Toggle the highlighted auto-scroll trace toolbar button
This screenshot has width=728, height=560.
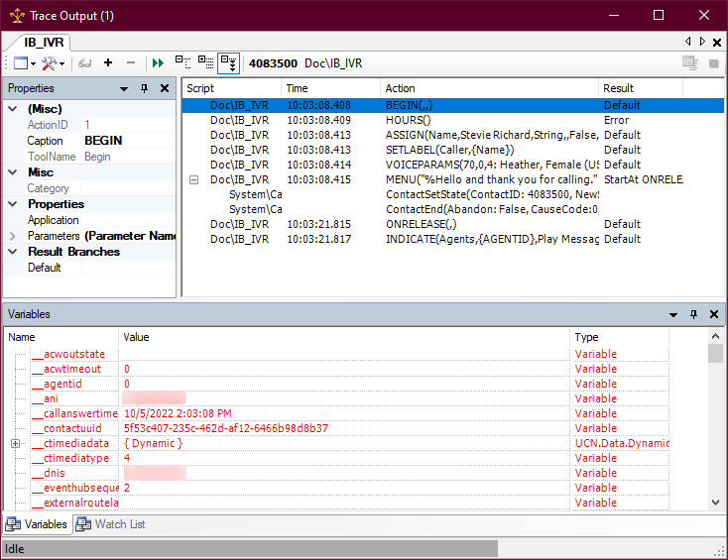click(x=228, y=62)
